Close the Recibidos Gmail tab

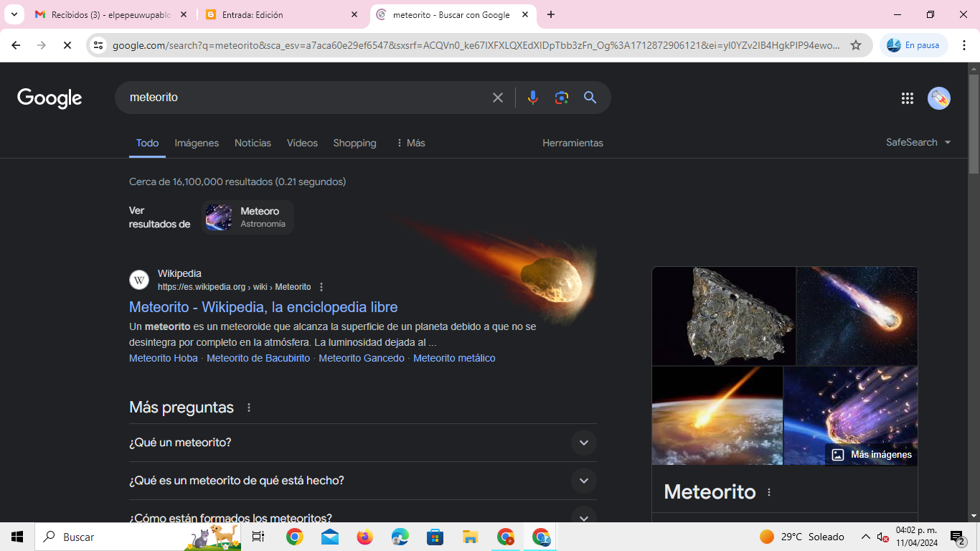click(x=184, y=14)
